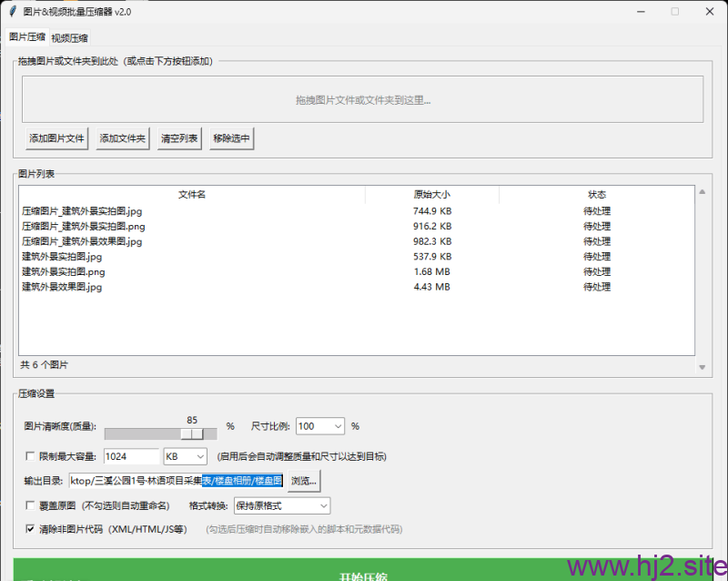Click the 清空列表 button
Screen dimensions: 728x581
179,138
